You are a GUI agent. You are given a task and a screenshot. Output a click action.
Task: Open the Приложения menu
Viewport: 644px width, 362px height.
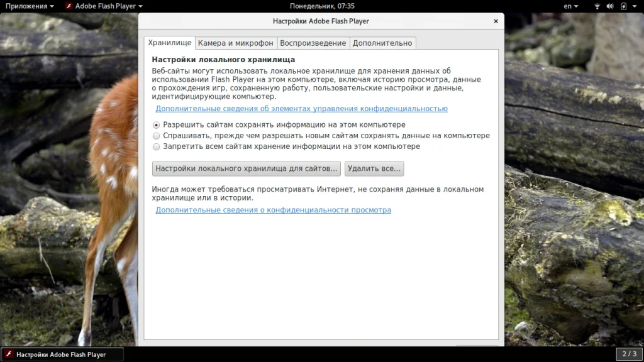(29, 6)
